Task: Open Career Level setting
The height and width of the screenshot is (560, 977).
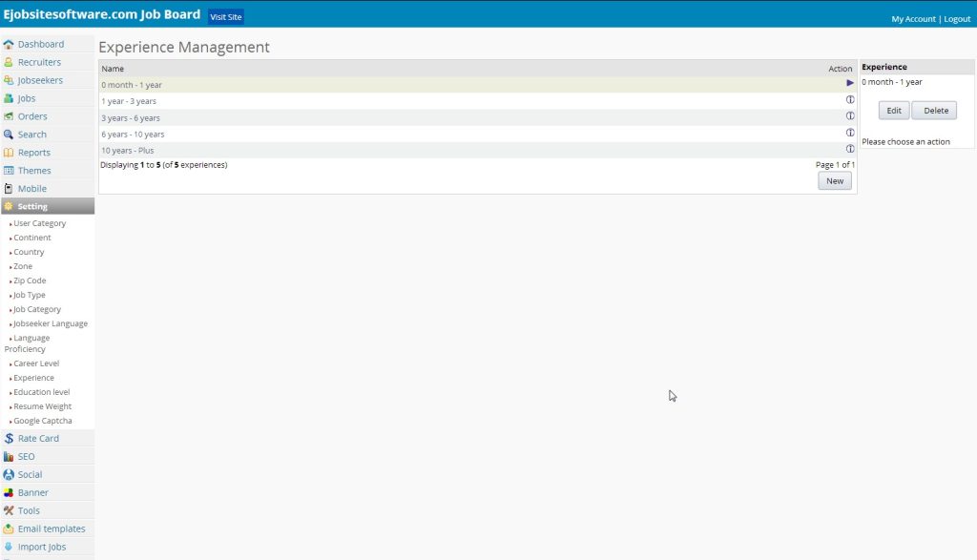Action: coord(36,363)
